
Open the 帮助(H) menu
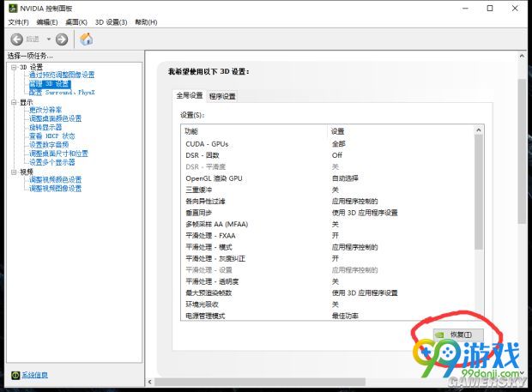pyautogui.click(x=146, y=22)
